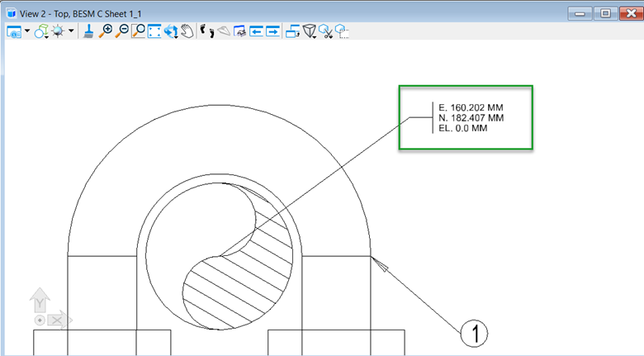Viewport: 644px width, 356px height.
Task: Click the Navigate View icon
Action: click(x=240, y=31)
